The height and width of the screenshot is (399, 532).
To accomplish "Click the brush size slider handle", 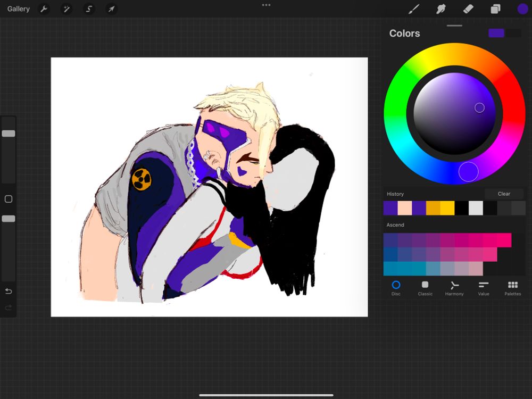I will [x=9, y=134].
